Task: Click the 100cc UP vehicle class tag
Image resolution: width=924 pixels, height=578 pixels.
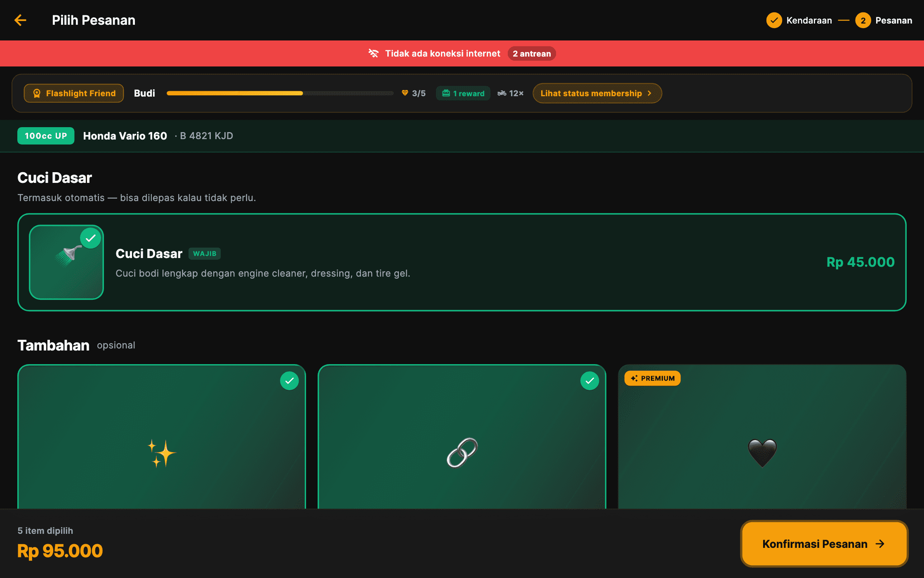Action: click(x=46, y=136)
